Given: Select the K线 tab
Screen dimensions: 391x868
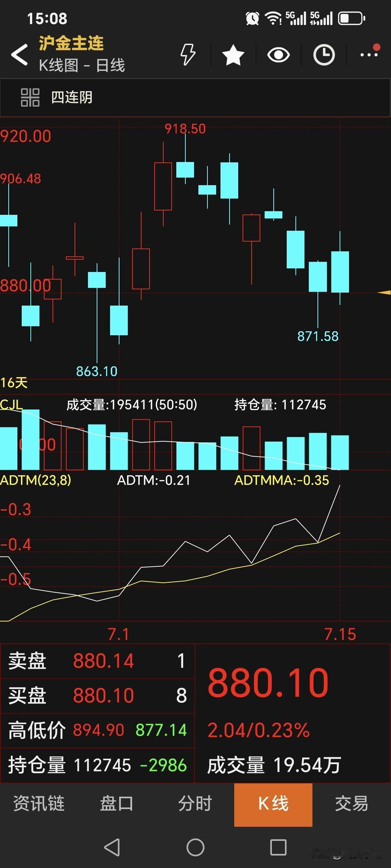Looking at the screenshot, I should [273, 805].
